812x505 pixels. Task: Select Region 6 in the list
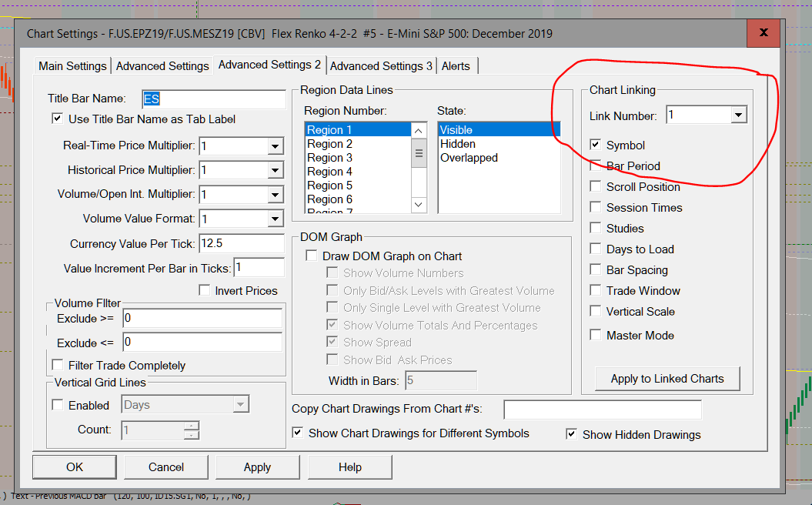[x=358, y=199]
